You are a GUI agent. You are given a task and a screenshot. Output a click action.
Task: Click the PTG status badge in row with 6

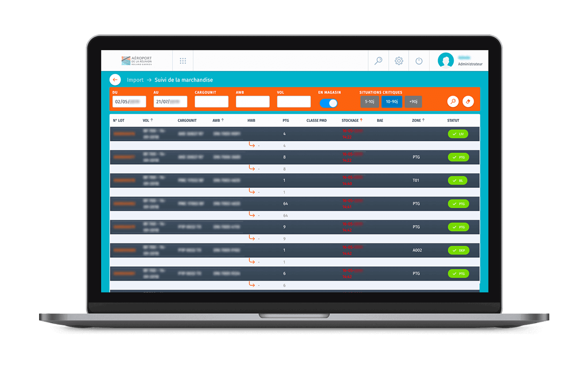click(458, 274)
